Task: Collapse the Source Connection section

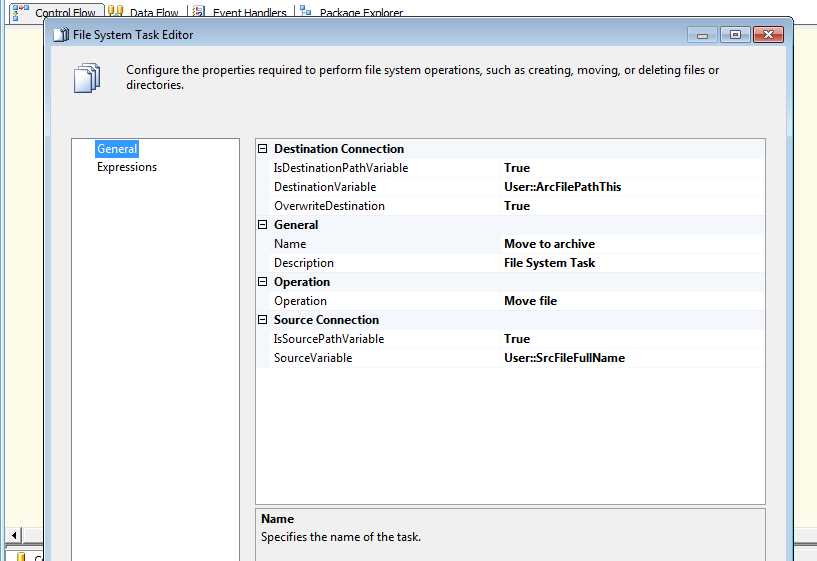Action: click(x=263, y=320)
